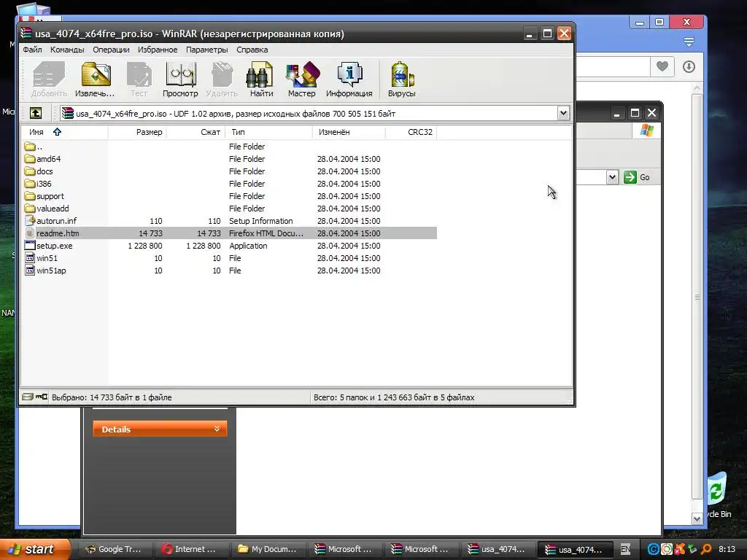The width and height of the screenshot is (747, 560).
Task: Click the Start button
Action: pos(34,549)
